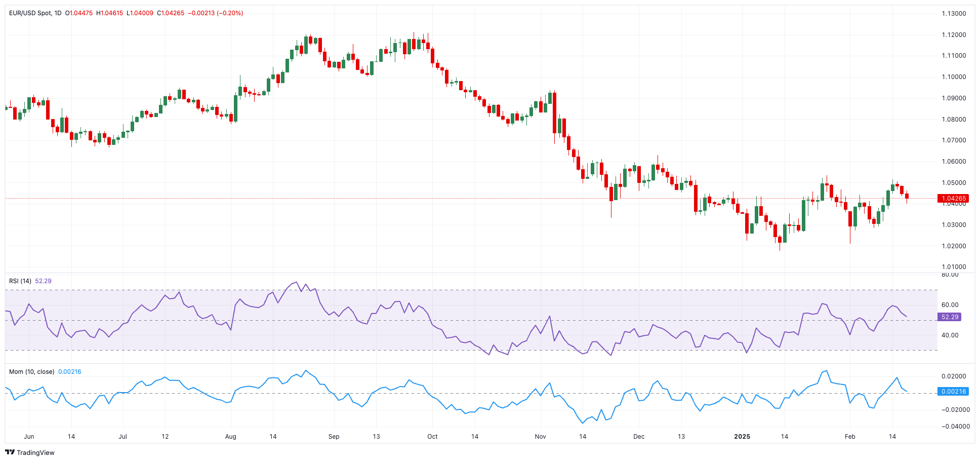Screen dimensions: 980x461
Task: Click the RSI (14) indicator legend
Action: coord(20,281)
